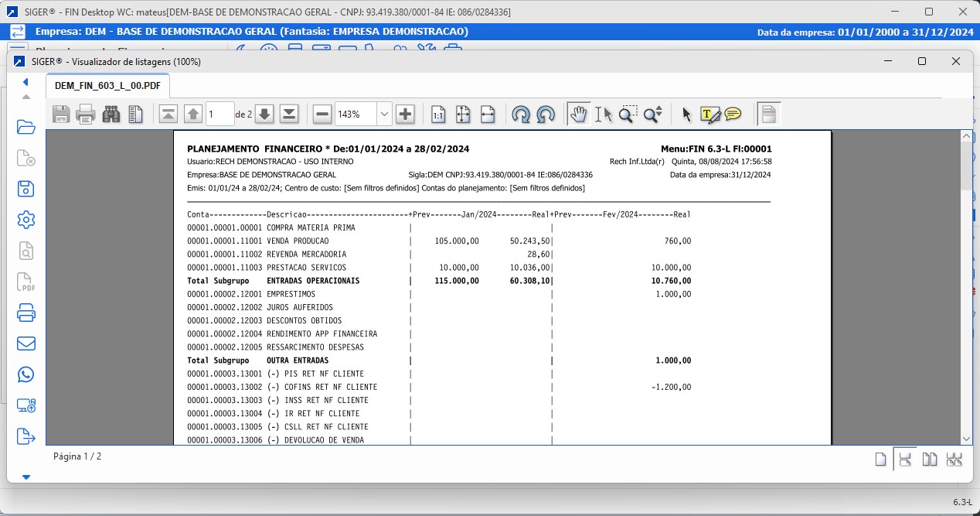This screenshot has width=980, height=516.
Task: Select the marquee zoom tool
Action: coord(628,114)
